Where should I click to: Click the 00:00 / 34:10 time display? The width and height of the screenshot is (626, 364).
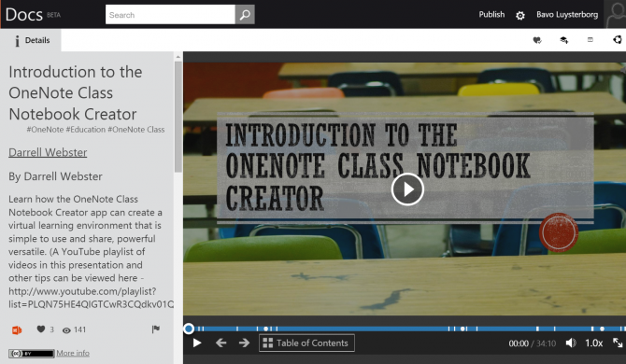tap(533, 343)
